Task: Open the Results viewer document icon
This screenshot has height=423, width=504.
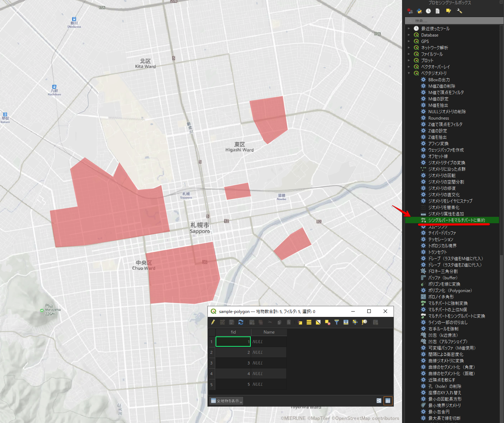Action: (x=438, y=11)
